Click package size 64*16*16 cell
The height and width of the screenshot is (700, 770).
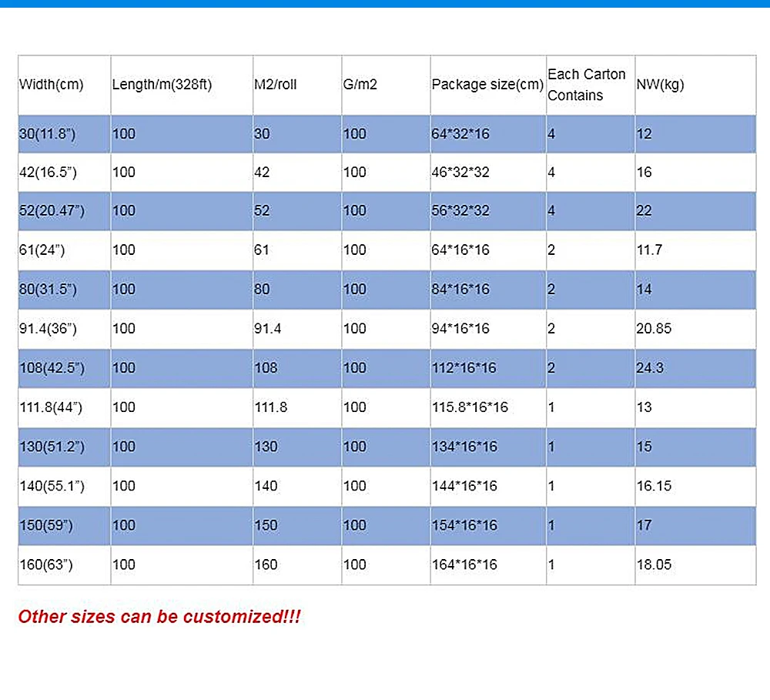coord(460,250)
